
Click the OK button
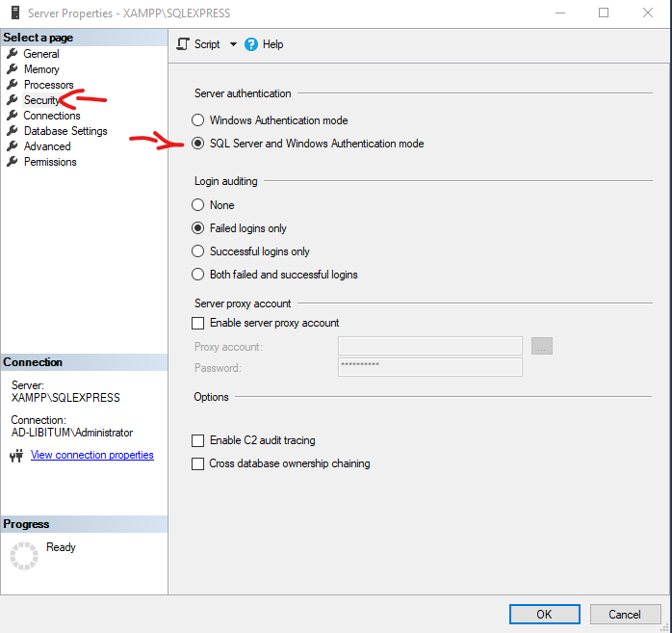(x=544, y=614)
